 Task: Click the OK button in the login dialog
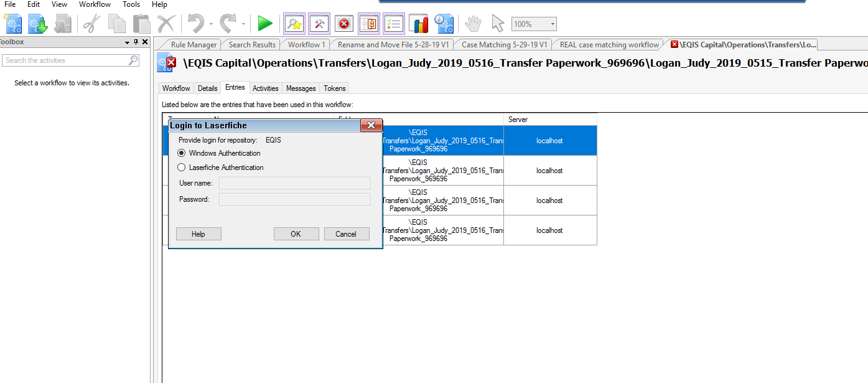point(296,234)
